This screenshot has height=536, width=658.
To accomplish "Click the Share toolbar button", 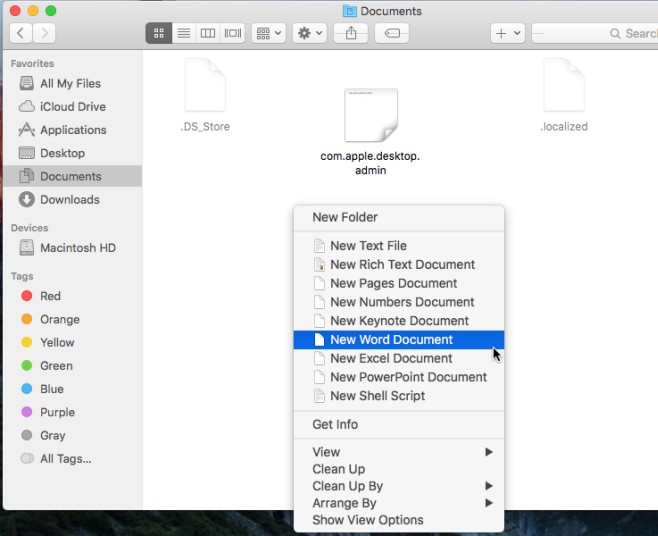I will (351, 33).
